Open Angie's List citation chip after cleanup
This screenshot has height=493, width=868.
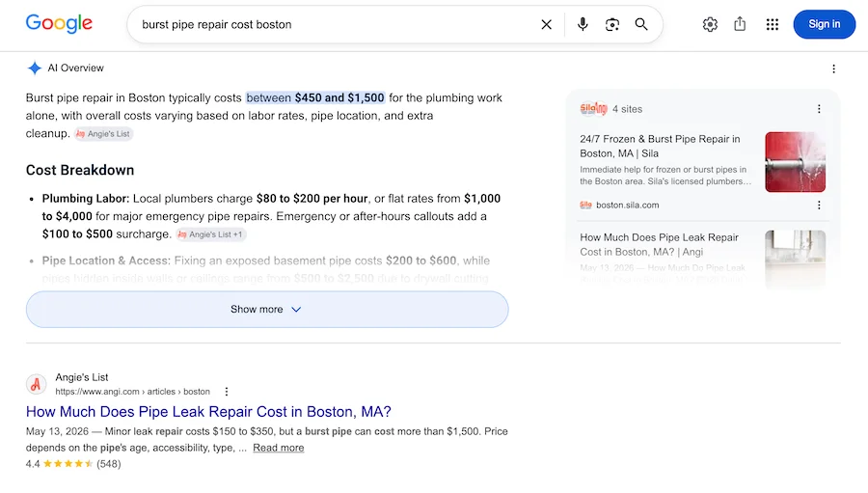tap(103, 134)
